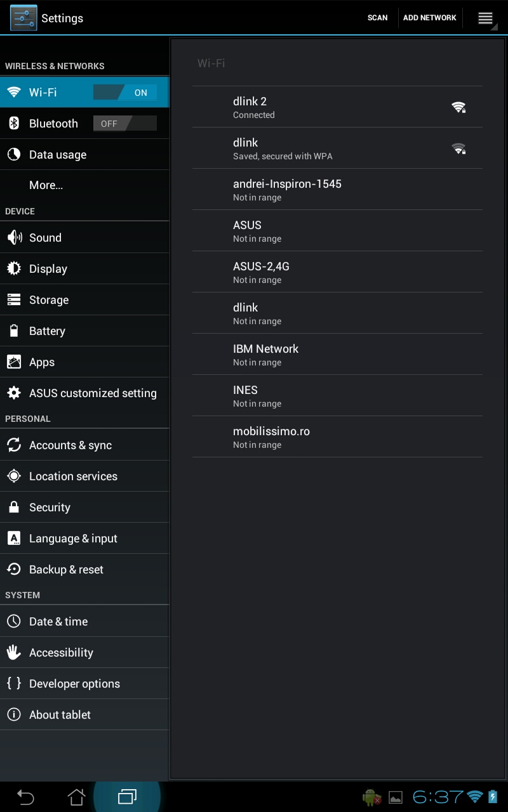Image resolution: width=508 pixels, height=812 pixels.
Task: Turn on the Bluetooth switch
Action: point(124,124)
